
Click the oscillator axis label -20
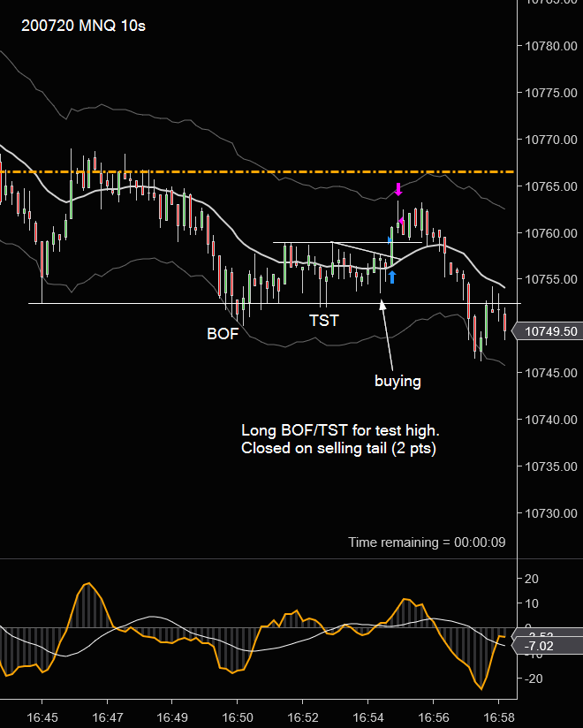534,679
